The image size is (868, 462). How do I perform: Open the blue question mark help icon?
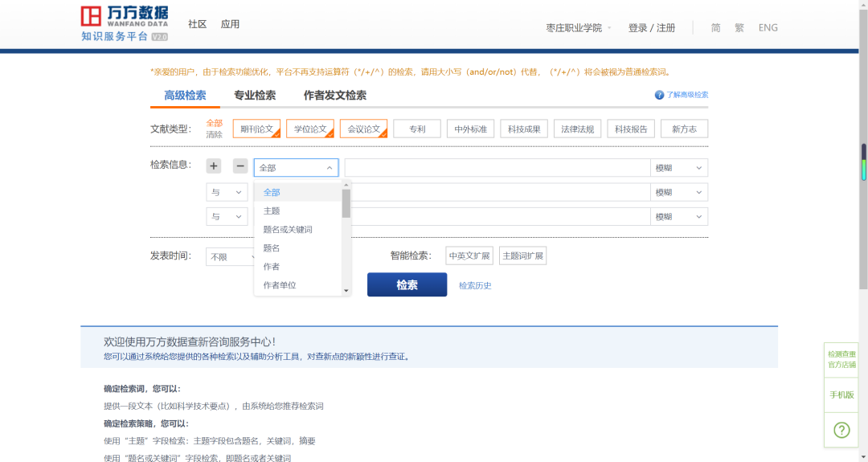659,95
